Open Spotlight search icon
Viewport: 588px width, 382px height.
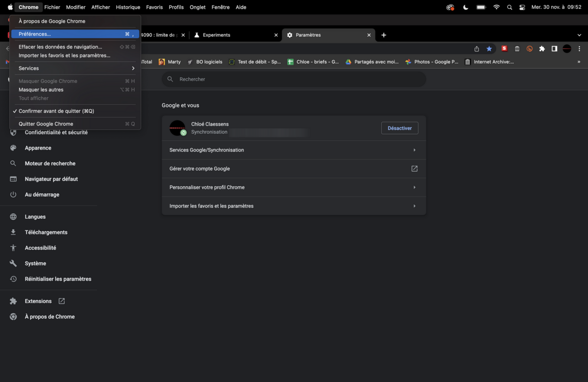pos(510,7)
